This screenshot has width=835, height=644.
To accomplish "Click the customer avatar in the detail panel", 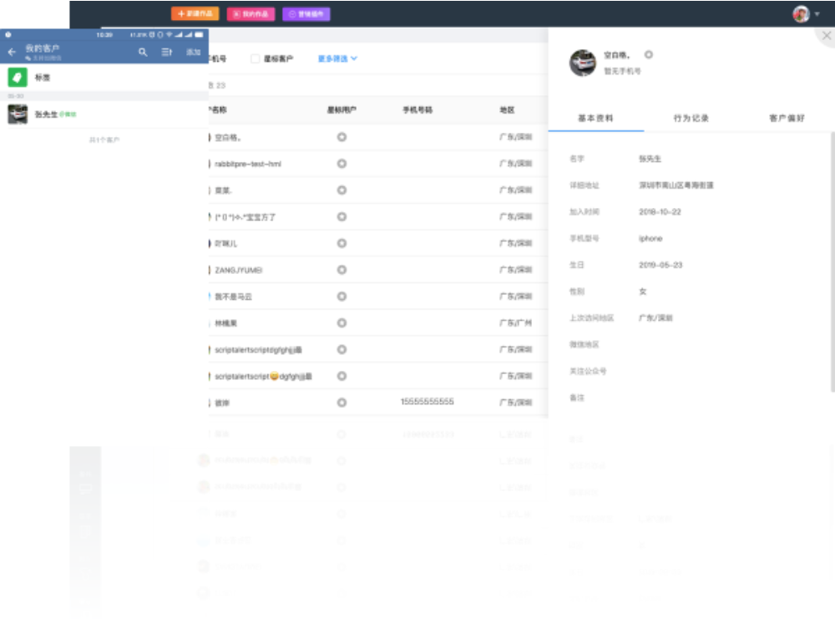I will [x=583, y=63].
